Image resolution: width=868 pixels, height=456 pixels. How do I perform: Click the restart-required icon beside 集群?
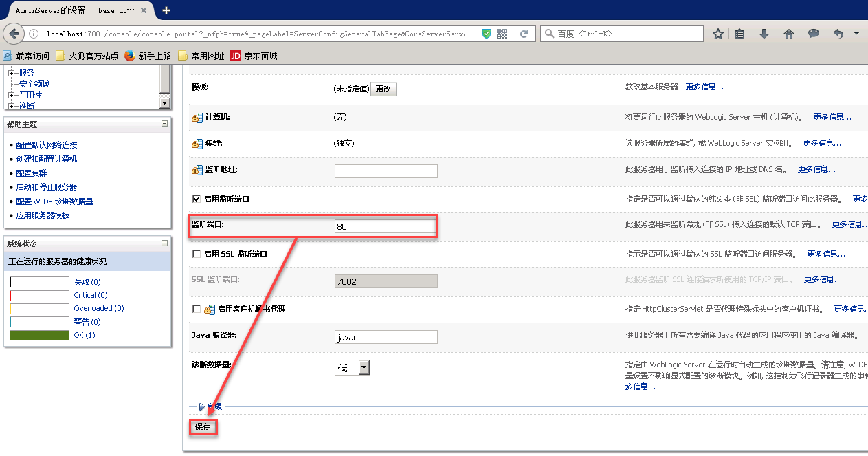(x=197, y=144)
